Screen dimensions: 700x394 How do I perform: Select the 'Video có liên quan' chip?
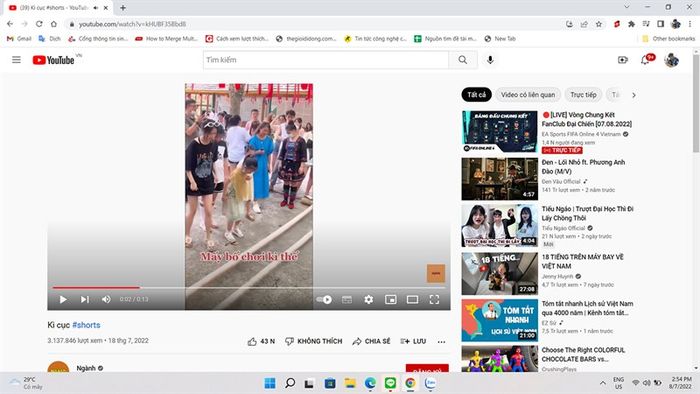pyautogui.click(x=528, y=95)
